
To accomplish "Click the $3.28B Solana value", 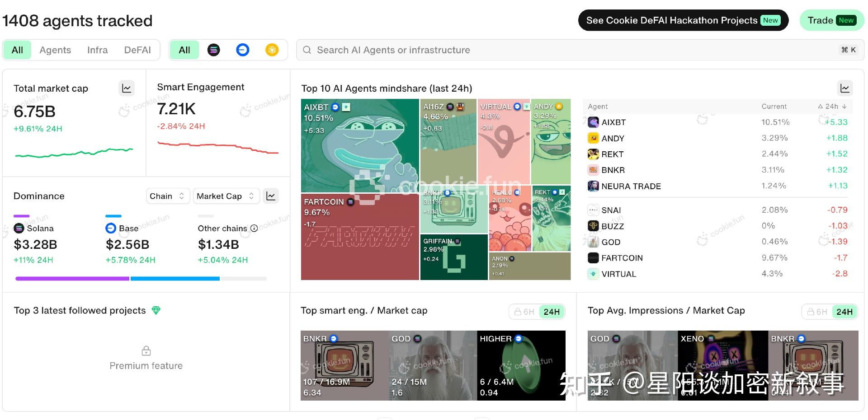I will [36, 244].
